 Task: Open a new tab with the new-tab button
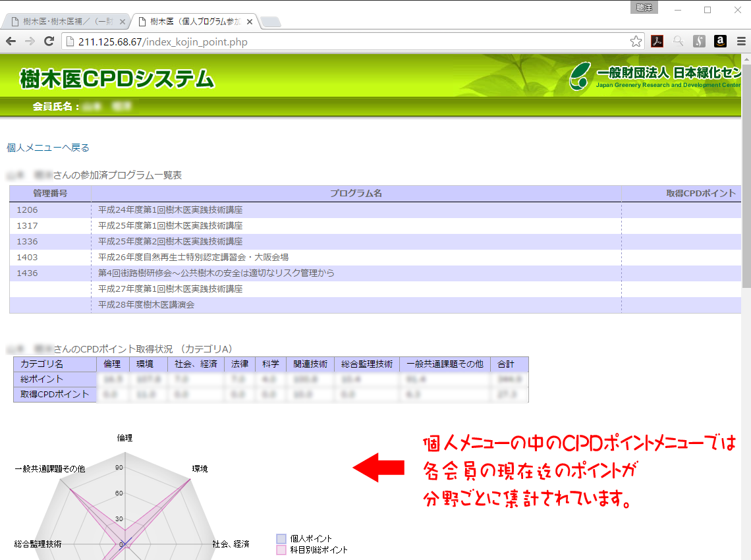click(271, 22)
